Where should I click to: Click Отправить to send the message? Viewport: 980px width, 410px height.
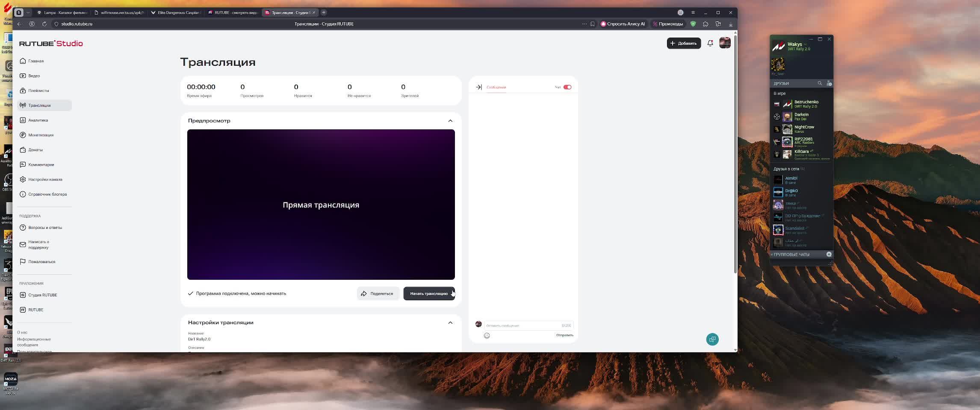click(565, 335)
